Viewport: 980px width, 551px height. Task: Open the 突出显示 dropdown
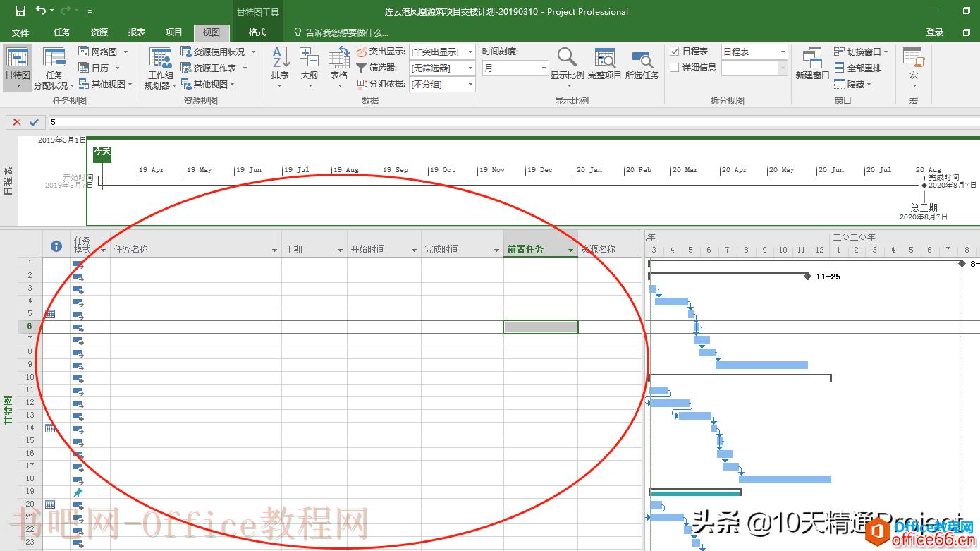click(471, 52)
